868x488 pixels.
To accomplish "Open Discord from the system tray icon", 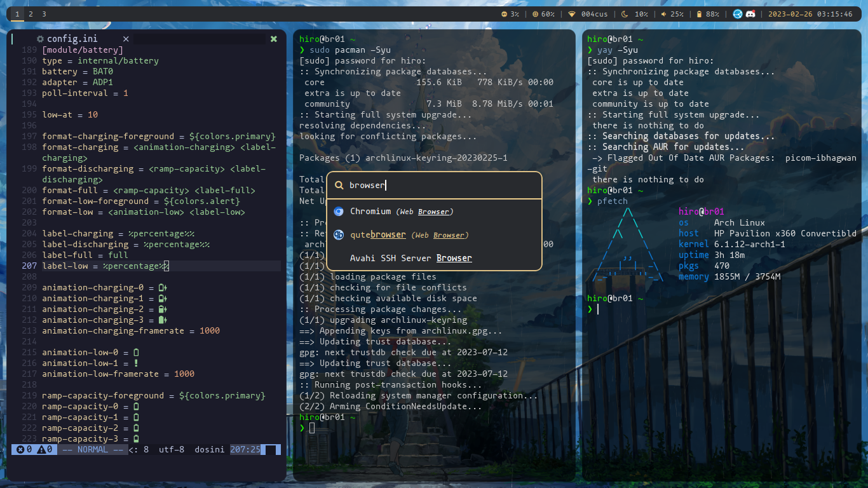I will (749, 13).
